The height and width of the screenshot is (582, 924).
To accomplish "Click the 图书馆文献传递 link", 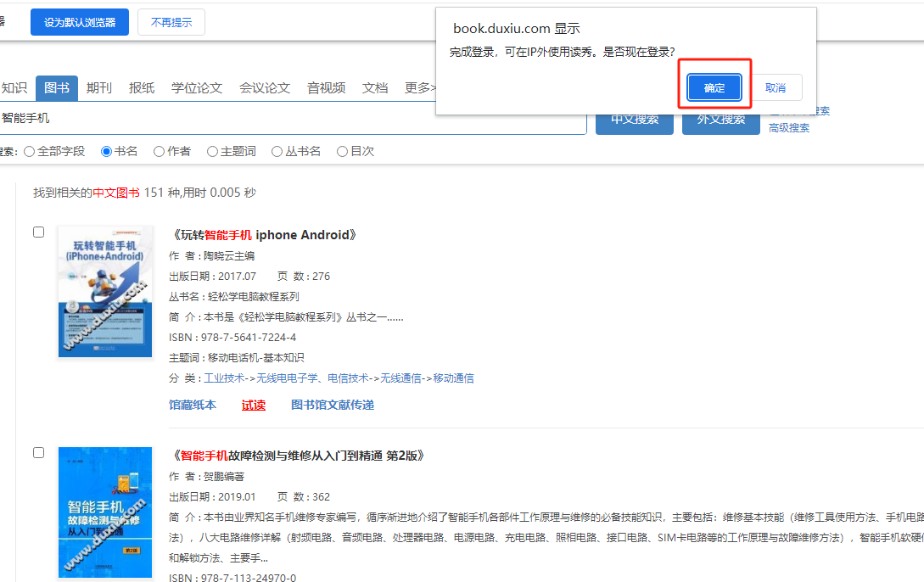I will [x=333, y=405].
